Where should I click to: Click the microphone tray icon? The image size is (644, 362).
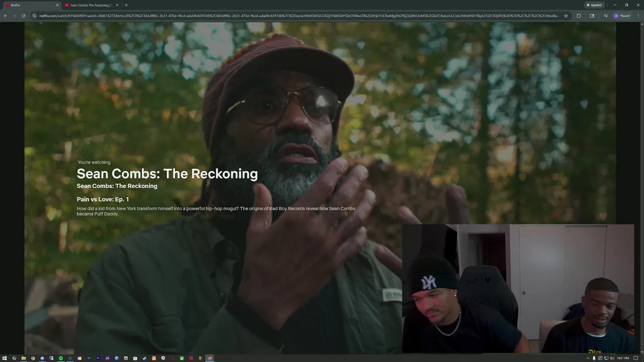(594, 358)
